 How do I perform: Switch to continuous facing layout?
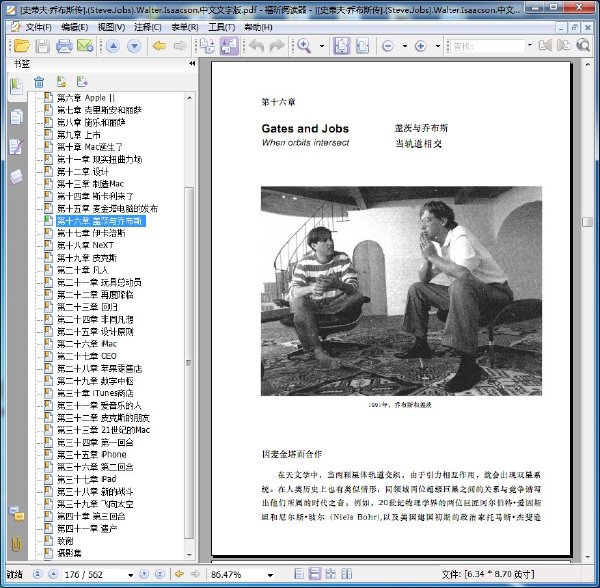coord(346,574)
